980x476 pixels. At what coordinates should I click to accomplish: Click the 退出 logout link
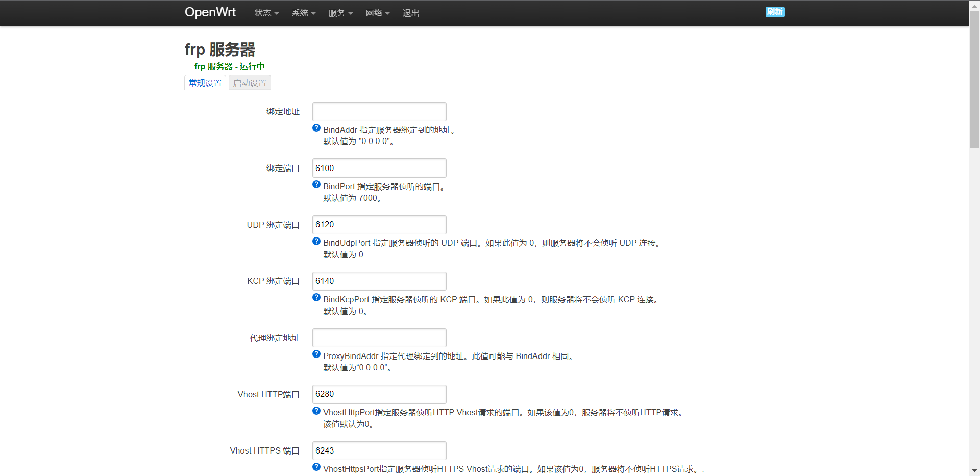[x=410, y=13]
